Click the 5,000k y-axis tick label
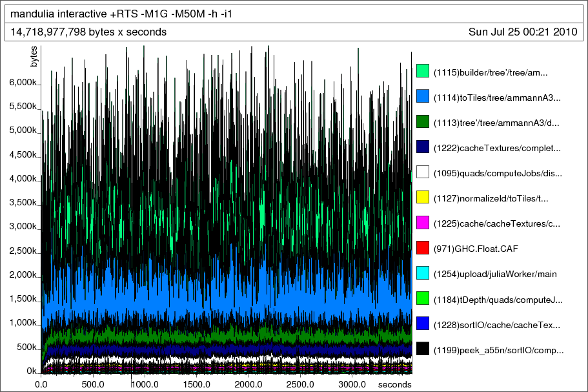 23,130
